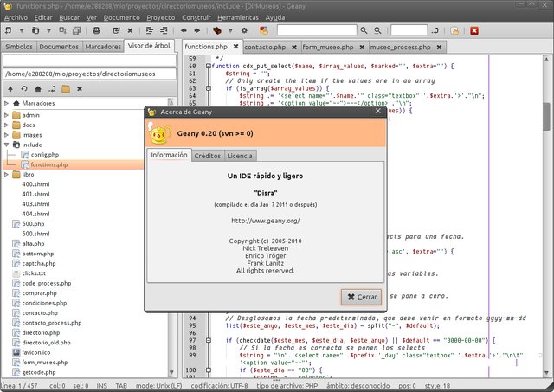The height and width of the screenshot is (392, 554).
Task: Click the toolbar search text field
Action: [x=317, y=31]
